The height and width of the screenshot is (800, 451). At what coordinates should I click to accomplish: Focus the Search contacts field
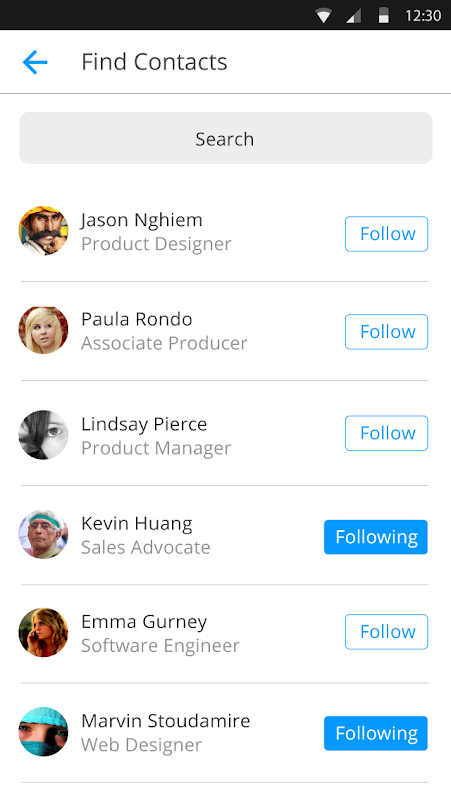[226, 138]
